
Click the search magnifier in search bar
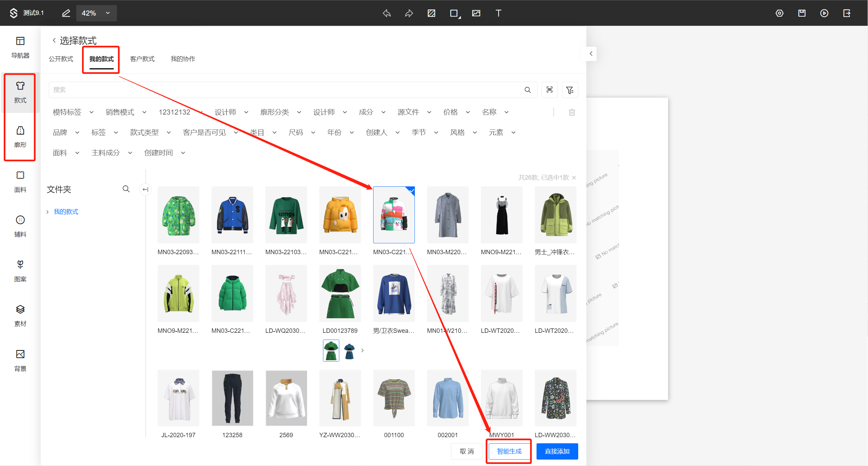pyautogui.click(x=528, y=90)
